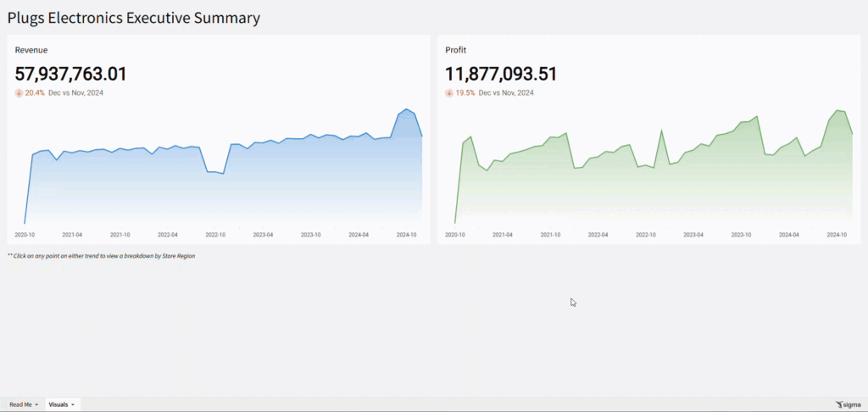
Task: Click the Revenue total 57,937,763.01
Action: pyautogui.click(x=71, y=75)
